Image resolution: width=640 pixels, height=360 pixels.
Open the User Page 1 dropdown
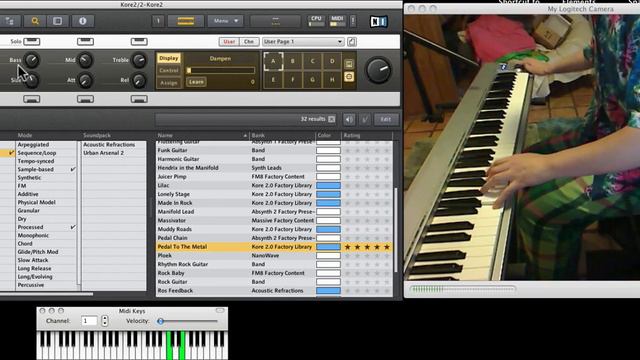click(x=303, y=42)
